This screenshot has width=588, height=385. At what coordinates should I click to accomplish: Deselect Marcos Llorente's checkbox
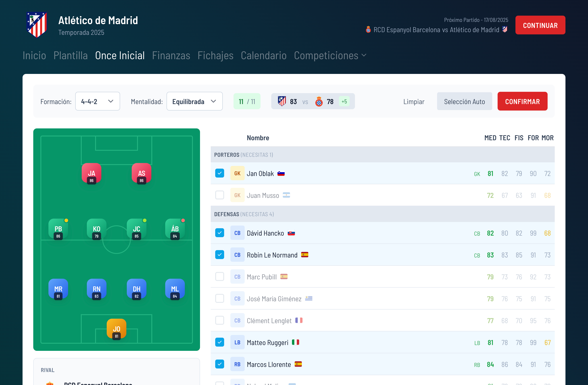tap(219, 364)
